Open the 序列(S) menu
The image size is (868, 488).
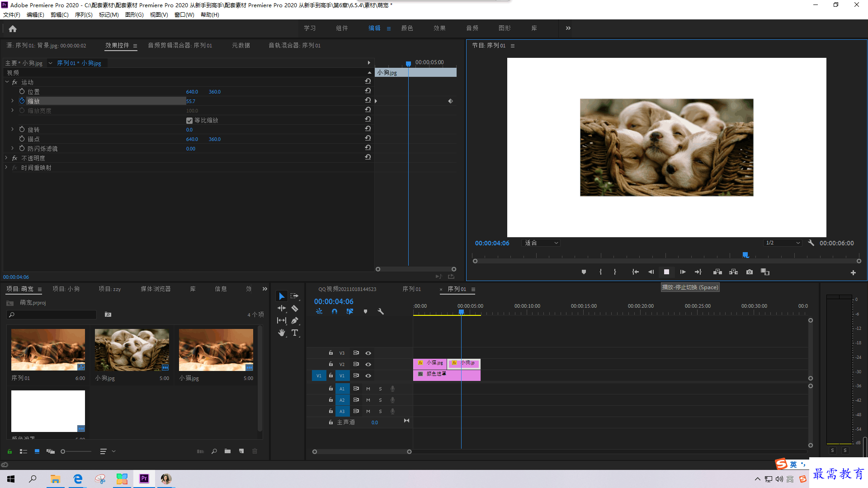pyautogui.click(x=84, y=14)
